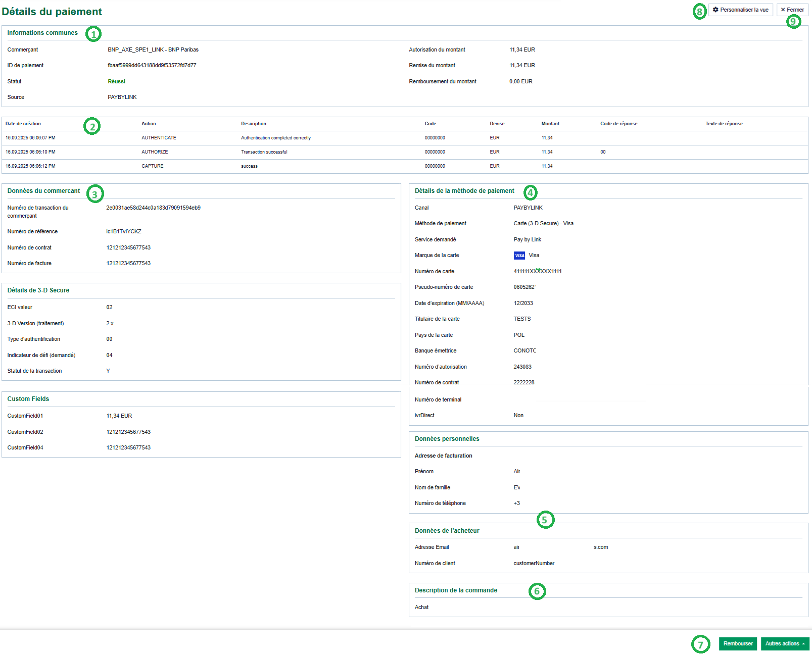Click the Achat order description
This screenshot has height=654, width=812.
[x=421, y=607]
